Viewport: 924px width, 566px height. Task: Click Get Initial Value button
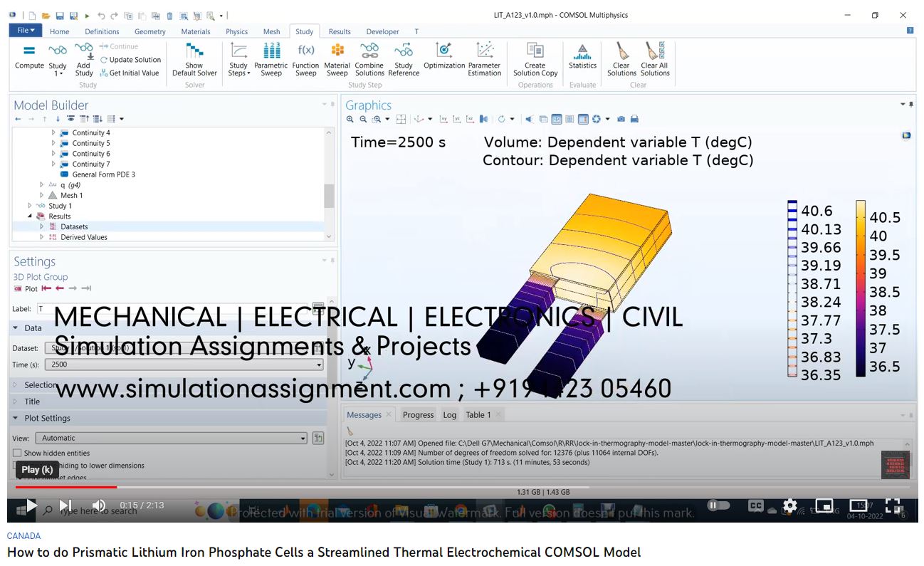pos(130,73)
